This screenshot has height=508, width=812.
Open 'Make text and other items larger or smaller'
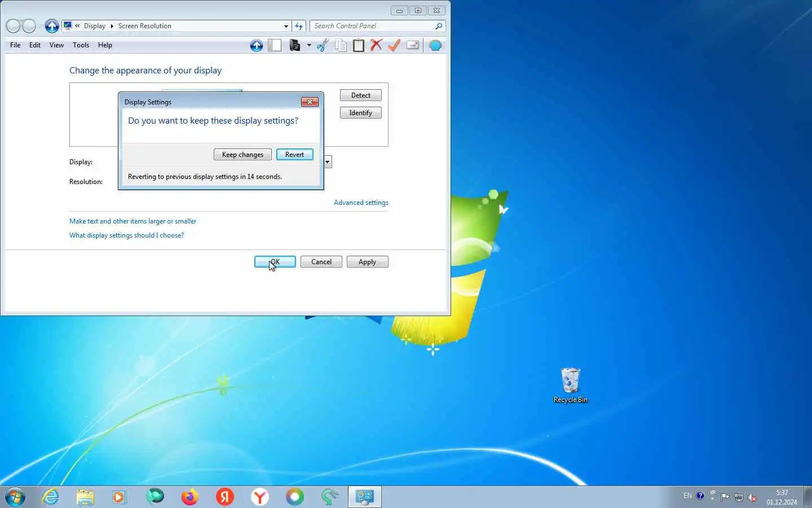pyautogui.click(x=133, y=221)
